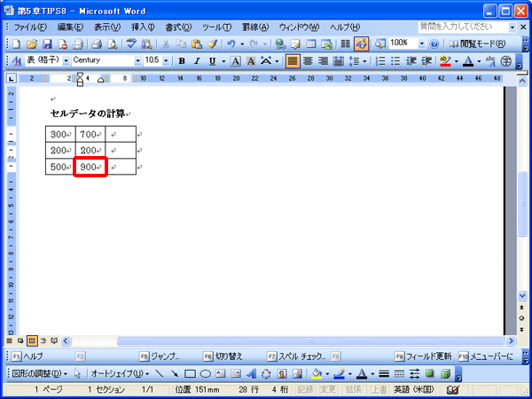Expand the underline style arrow

pos(223,61)
